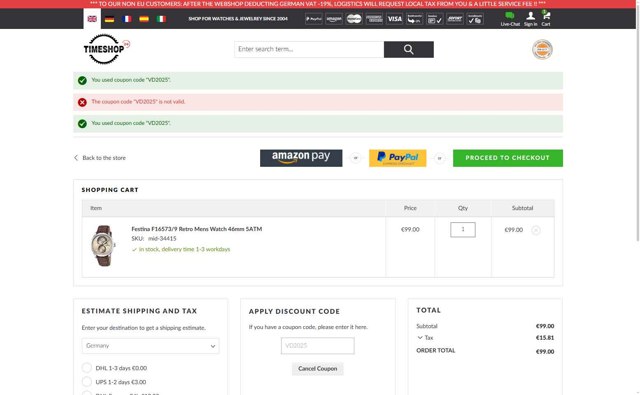Pay with Amazon Pay
Screen dimensions: 640x395
301,158
